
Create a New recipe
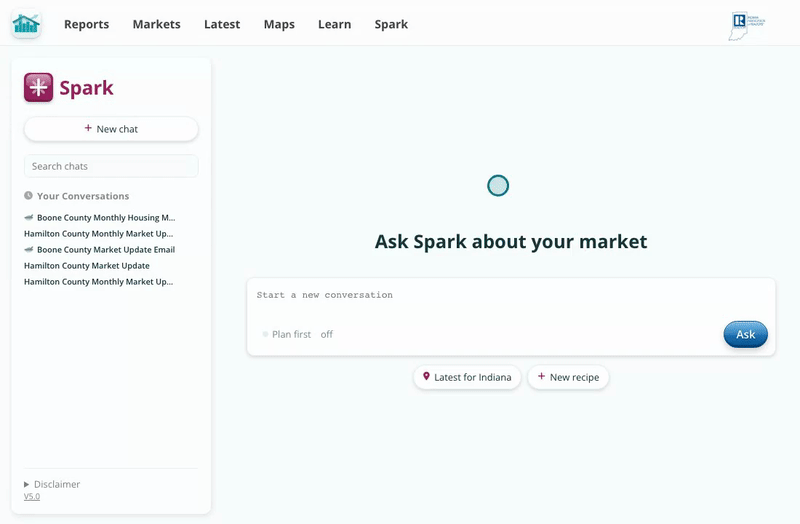coord(568,377)
